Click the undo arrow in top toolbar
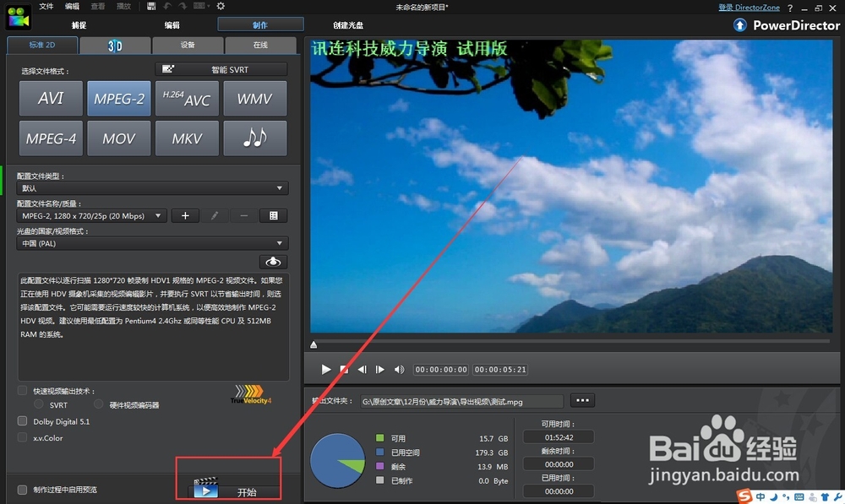Screen dimensions: 845x504 coord(167,6)
